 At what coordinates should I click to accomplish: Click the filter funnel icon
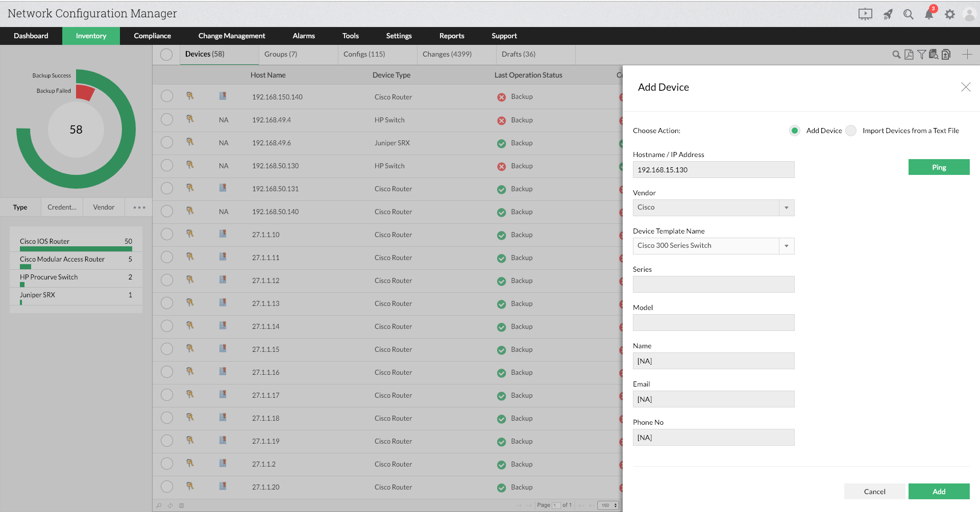921,55
